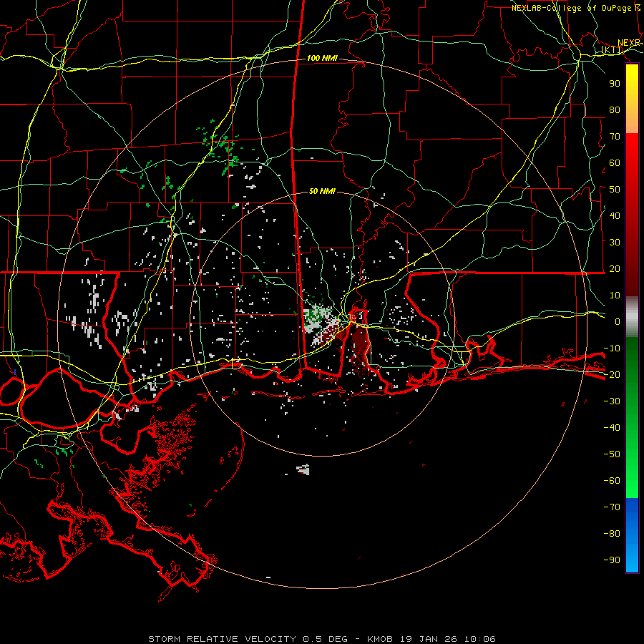Click the 60 value on velocity scale
The height and width of the screenshot is (644, 644).
click(x=615, y=162)
